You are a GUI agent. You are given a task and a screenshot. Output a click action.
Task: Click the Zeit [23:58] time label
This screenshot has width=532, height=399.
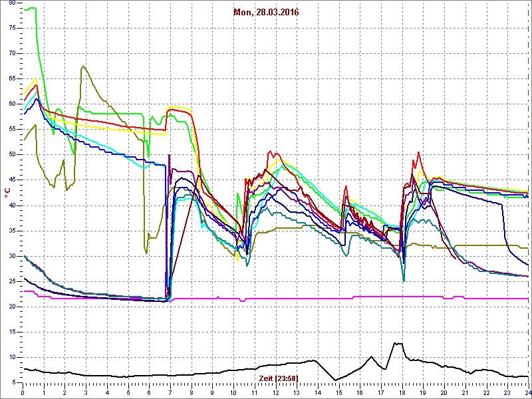[x=279, y=378]
